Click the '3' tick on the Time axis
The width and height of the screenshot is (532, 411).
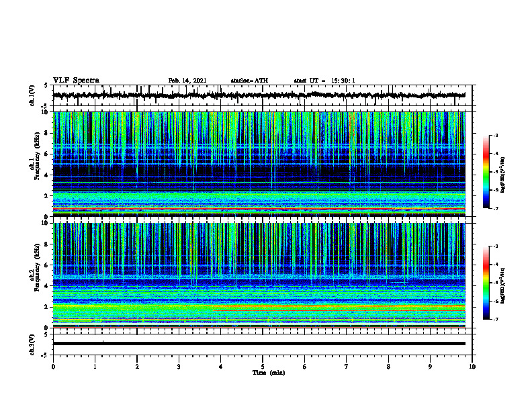(179, 367)
